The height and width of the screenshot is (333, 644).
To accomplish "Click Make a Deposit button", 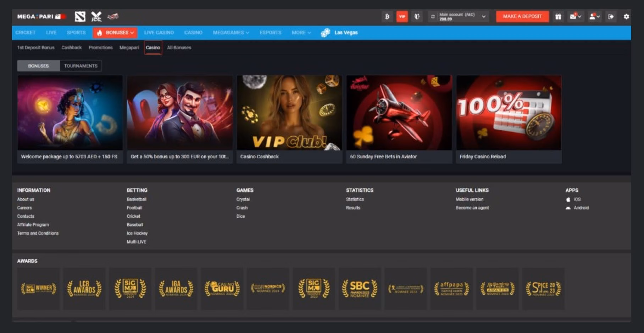I will 522,16.
